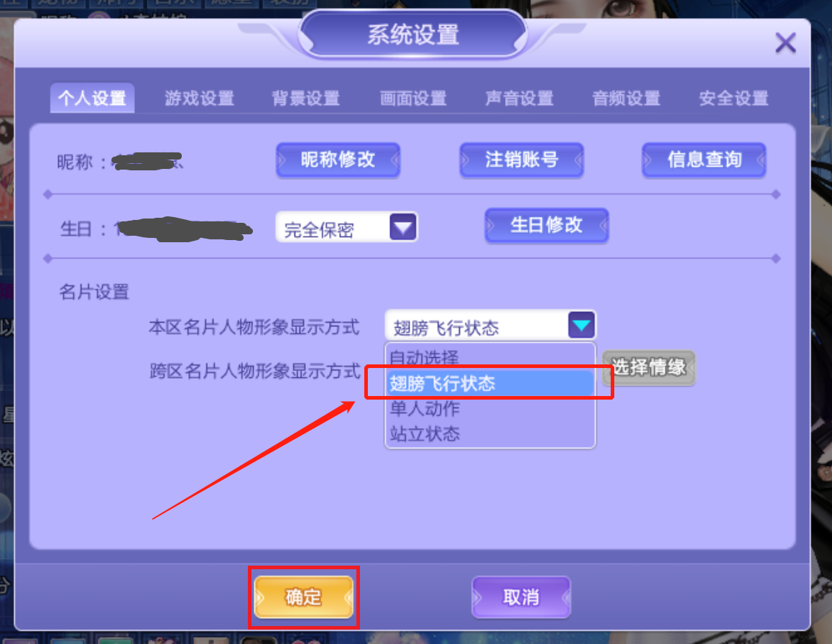Switch to 游戏设置 tab
The width and height of the screenshot is (832, 644).
coord(199,98)
